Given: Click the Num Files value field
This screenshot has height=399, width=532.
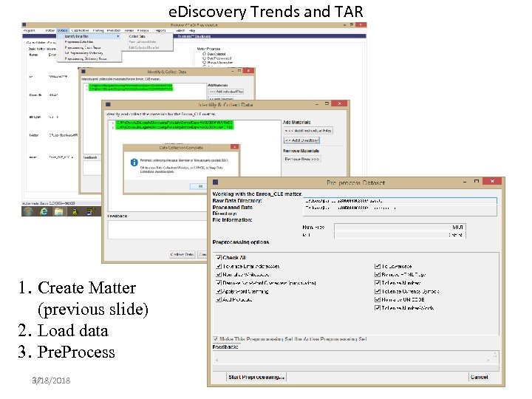Looking at the screenshot, I should (x=400, y=227).
